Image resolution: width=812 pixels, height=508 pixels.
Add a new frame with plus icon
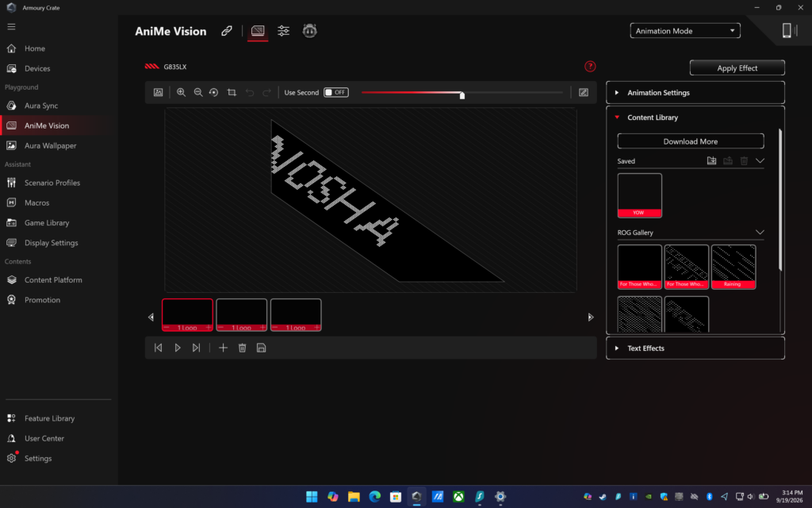[223, 348]
